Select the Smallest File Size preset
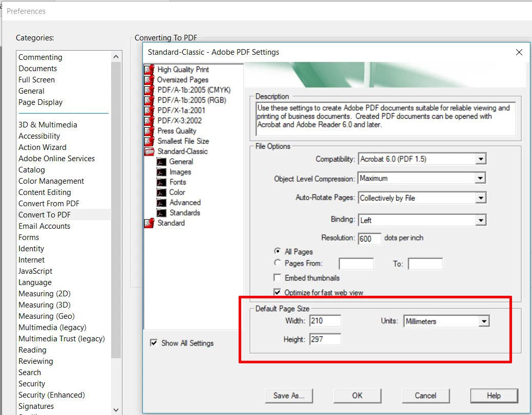 (183, 141)
